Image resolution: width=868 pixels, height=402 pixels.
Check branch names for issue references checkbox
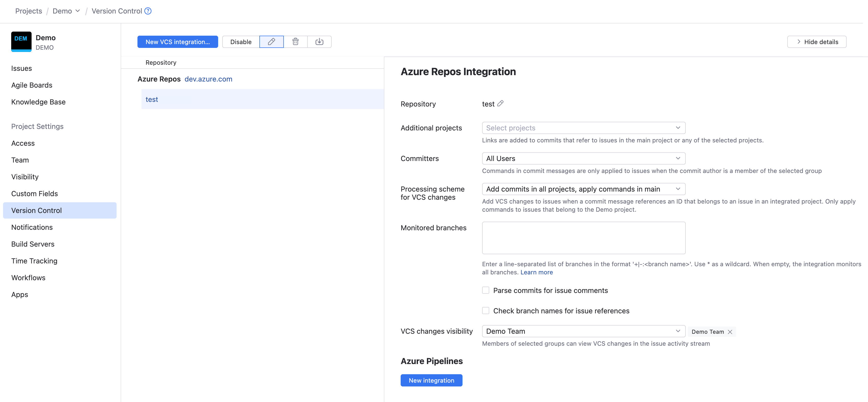coord(486,311)
